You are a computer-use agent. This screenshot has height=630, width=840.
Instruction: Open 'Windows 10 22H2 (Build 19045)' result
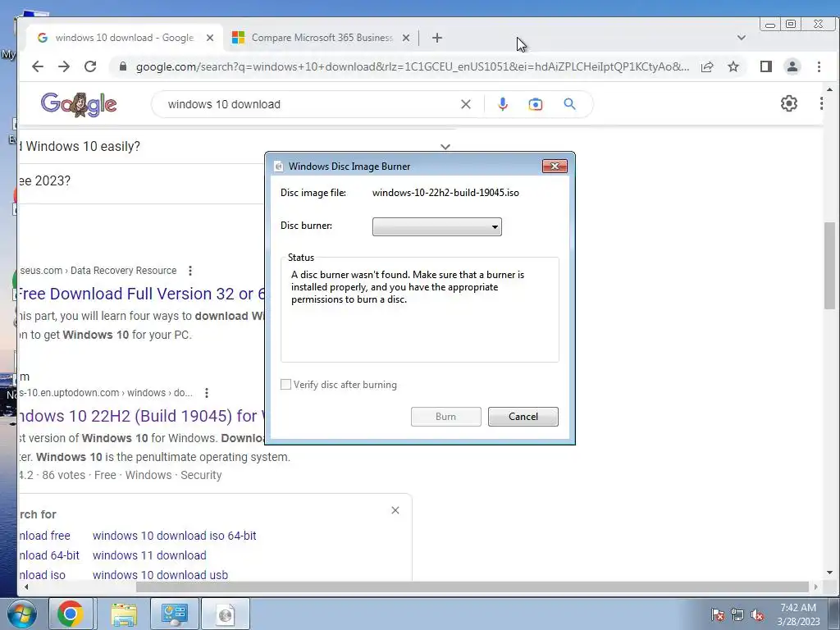(141, 416)
